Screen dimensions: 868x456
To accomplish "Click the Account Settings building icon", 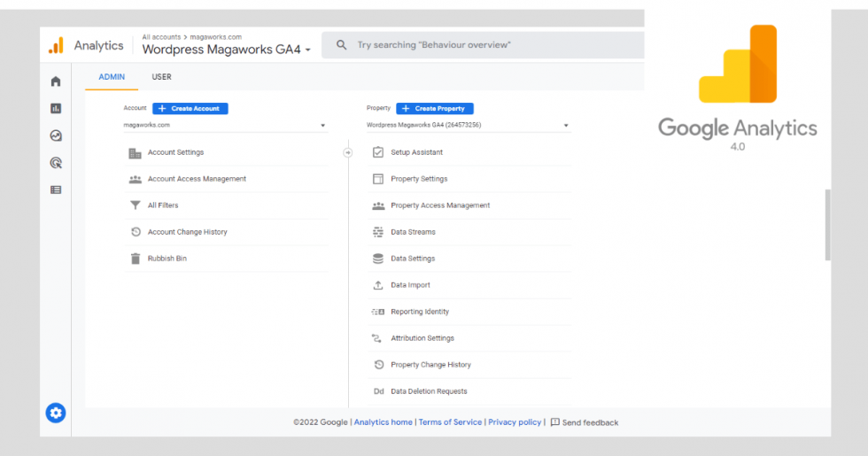I will point(135,152).
